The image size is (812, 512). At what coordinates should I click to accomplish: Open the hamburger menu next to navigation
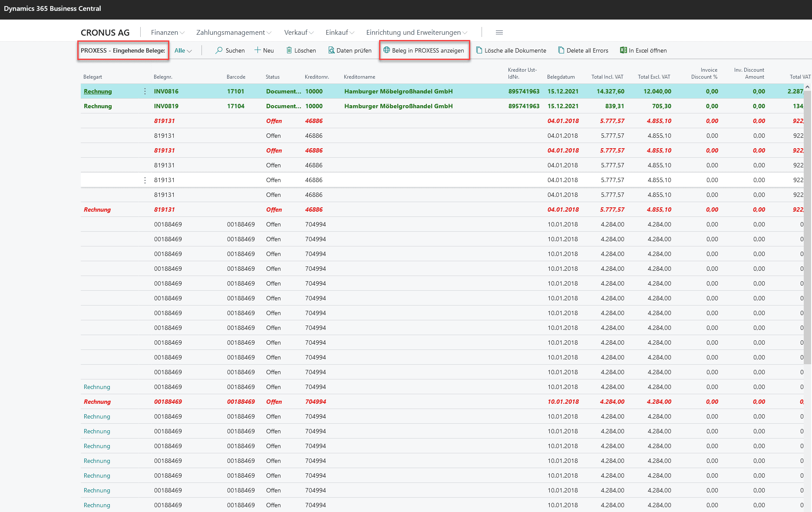(499, 33)
